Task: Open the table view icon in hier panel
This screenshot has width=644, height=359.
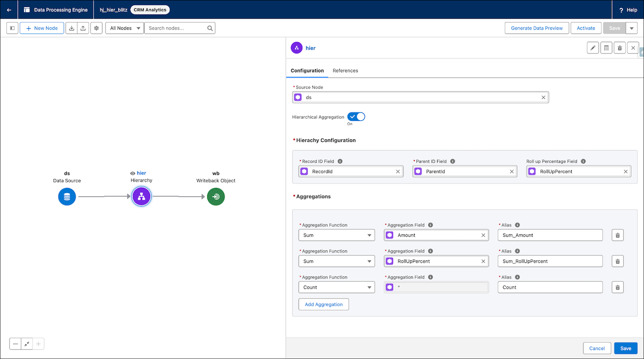Action: pyautogui.click(x=606, y=48)
